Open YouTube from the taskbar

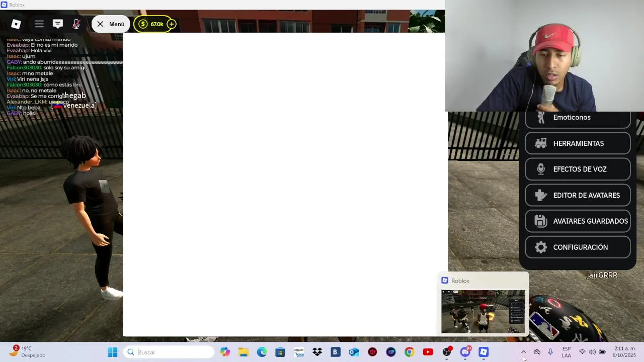(x=428, y=352)
